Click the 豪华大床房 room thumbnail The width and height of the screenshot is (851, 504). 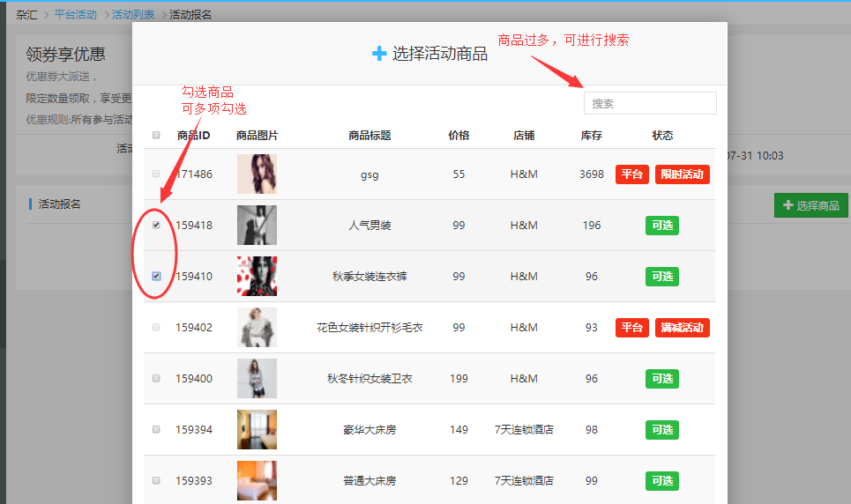coord(257,430)
